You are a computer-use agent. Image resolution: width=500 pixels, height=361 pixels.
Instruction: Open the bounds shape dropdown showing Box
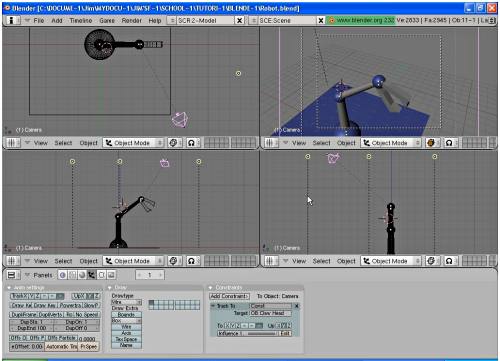click(126, 321)
